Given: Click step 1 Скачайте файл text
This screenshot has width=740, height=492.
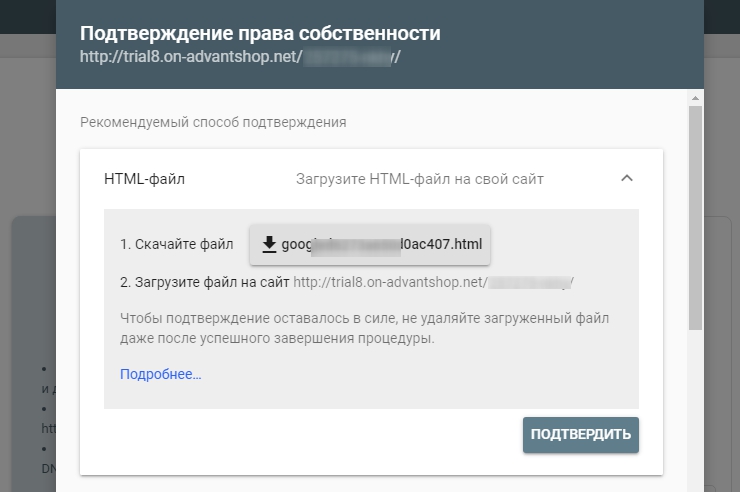Looking at the screenshot, I should pyautogui.click(x=176, y=245).
